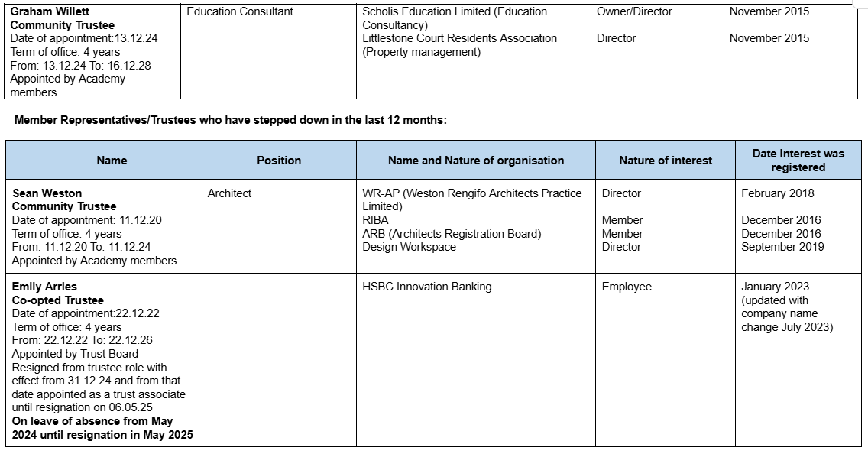
Task: Click the name 'Emily Arries'
Action: (x=44, y=287)
